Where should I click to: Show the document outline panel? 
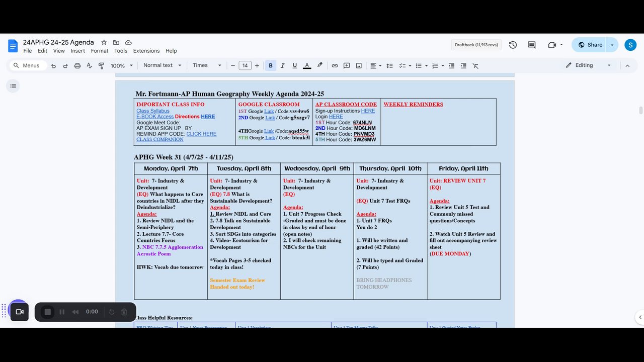[13, 86]
